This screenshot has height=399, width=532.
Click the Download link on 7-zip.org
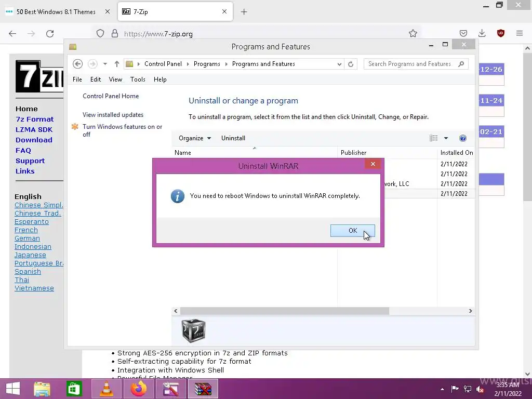(34, 140)
